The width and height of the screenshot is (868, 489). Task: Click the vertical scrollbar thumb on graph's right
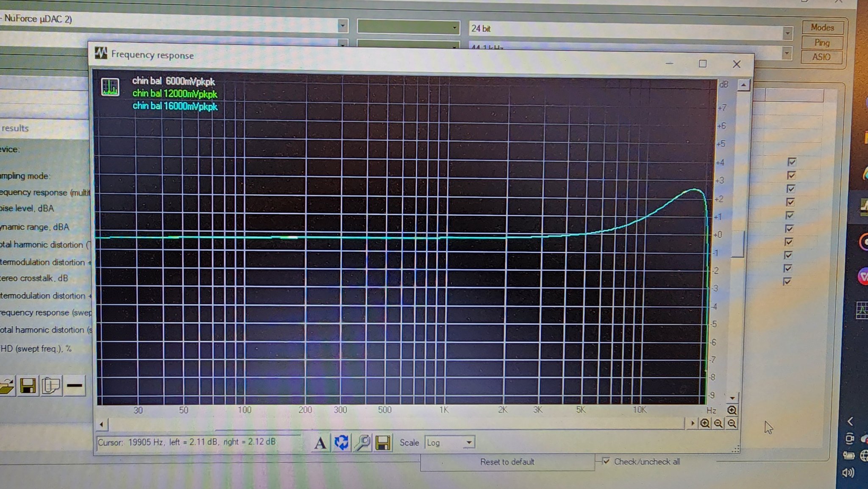coord(738,244)
